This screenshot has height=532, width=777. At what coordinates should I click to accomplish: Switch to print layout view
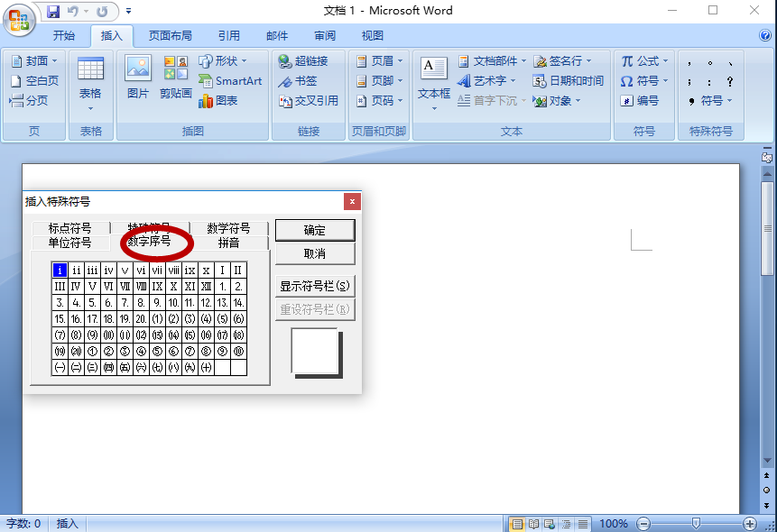[x=517, y=524]
